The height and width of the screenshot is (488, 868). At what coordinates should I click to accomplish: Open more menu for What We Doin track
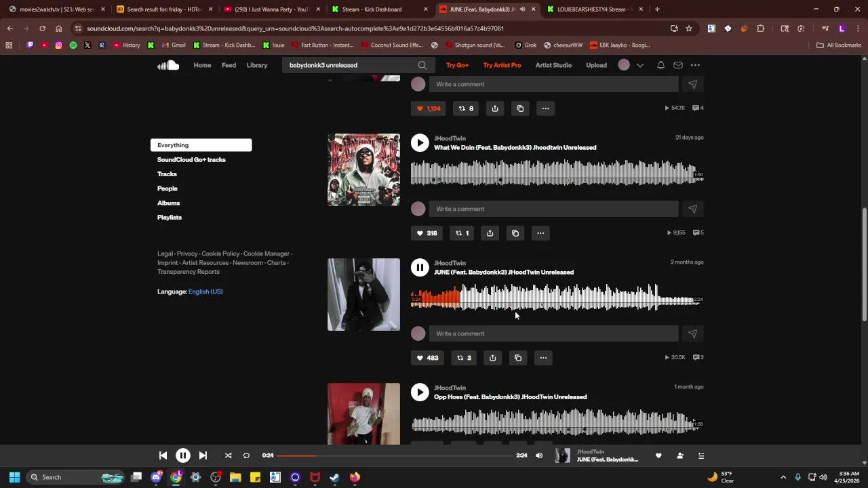(x=540, y=233)
